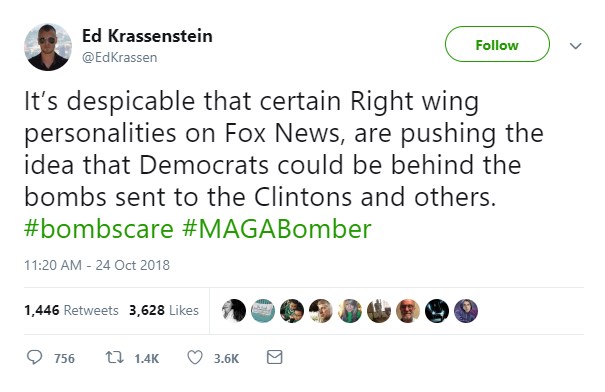Like the tweet with heart icon
Image resolution: width=605 pixels, height=392 pixels.
click(x=195, y=357)
